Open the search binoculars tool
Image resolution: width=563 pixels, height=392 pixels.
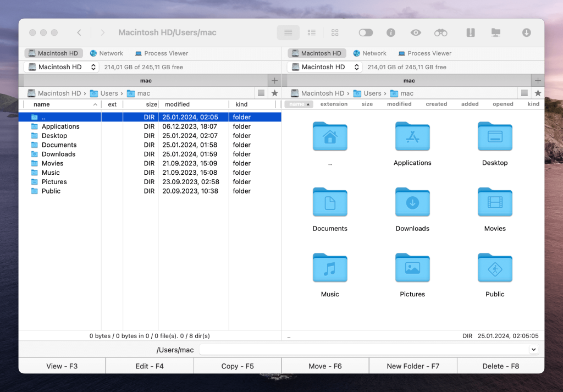440,32
